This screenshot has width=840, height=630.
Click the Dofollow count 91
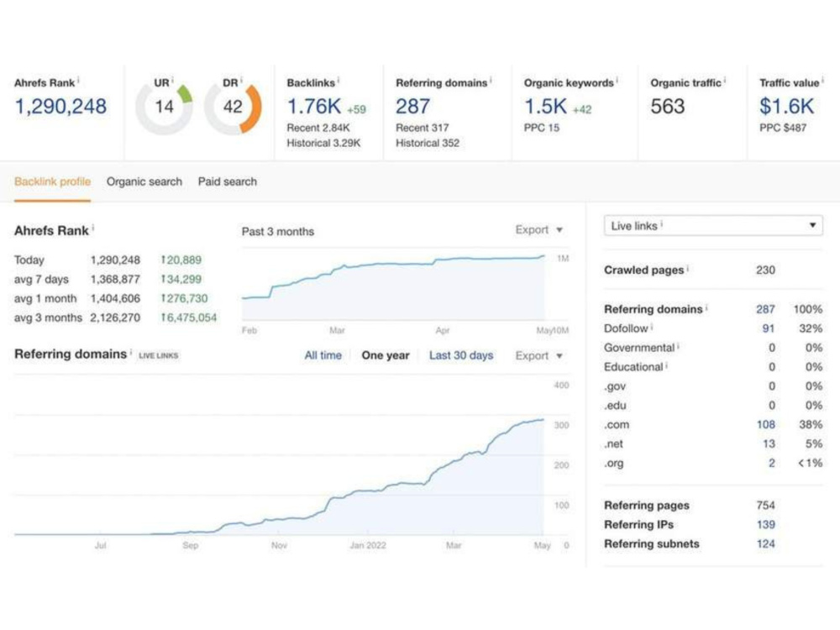tap(769, 328)
